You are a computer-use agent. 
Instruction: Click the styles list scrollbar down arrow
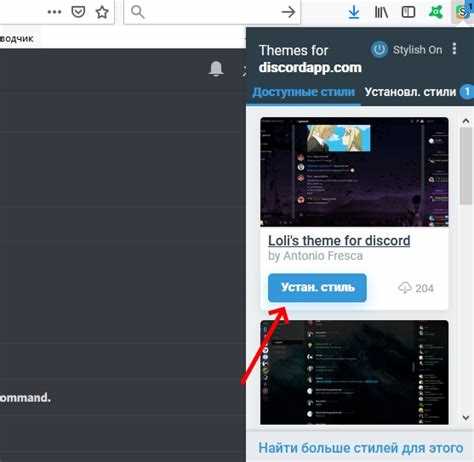point(466,417)
